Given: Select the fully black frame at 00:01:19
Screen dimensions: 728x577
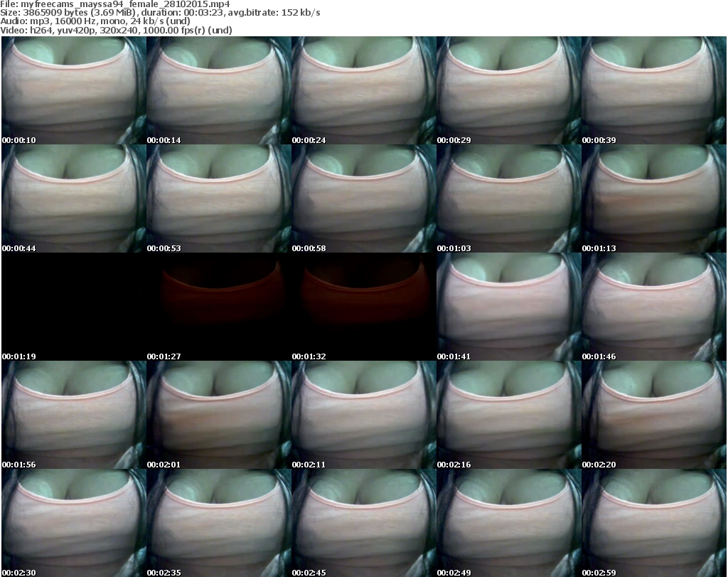Looking at the screenshot, I should (74, 307).
